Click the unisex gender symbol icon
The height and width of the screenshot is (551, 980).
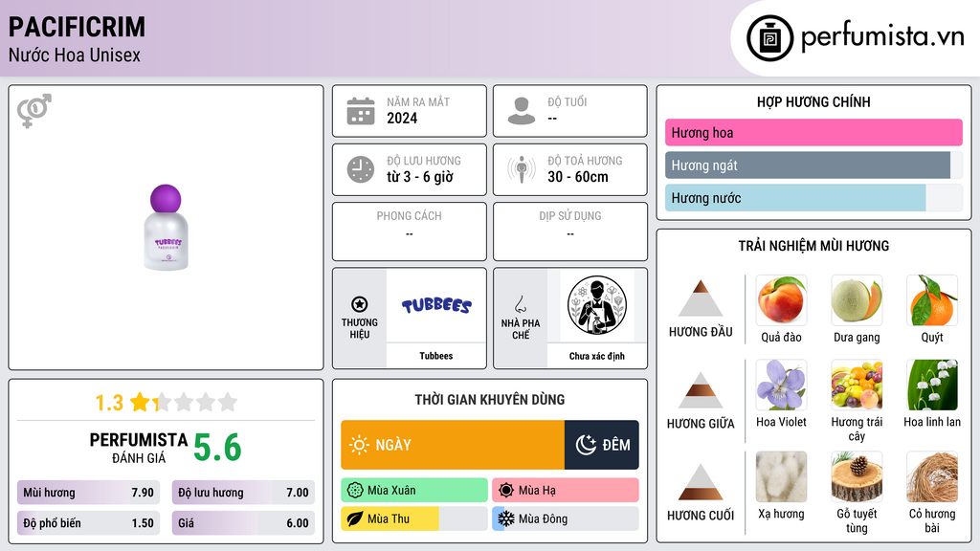[x=33, y=111]
